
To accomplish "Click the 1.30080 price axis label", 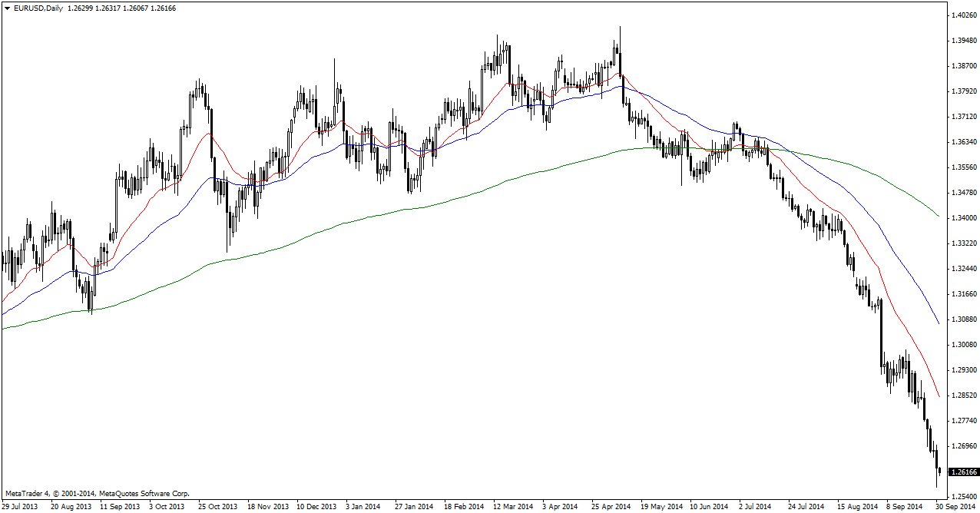I will pos(964,345).
